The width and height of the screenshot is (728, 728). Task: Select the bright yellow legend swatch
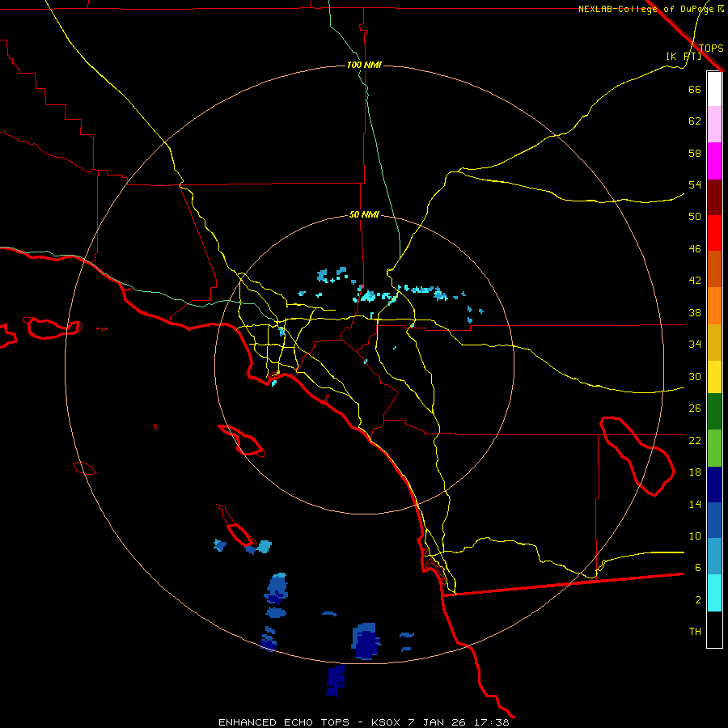point(714,377)
